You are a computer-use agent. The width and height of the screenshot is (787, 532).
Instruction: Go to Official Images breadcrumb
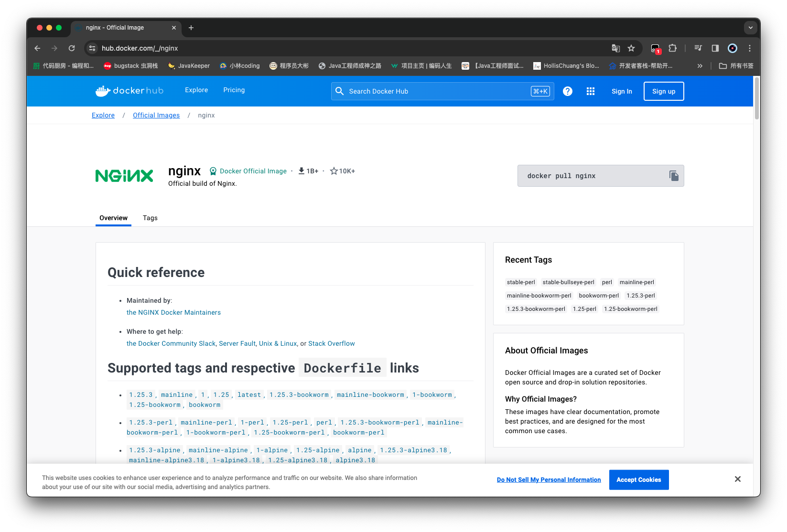tap(156, 115)
